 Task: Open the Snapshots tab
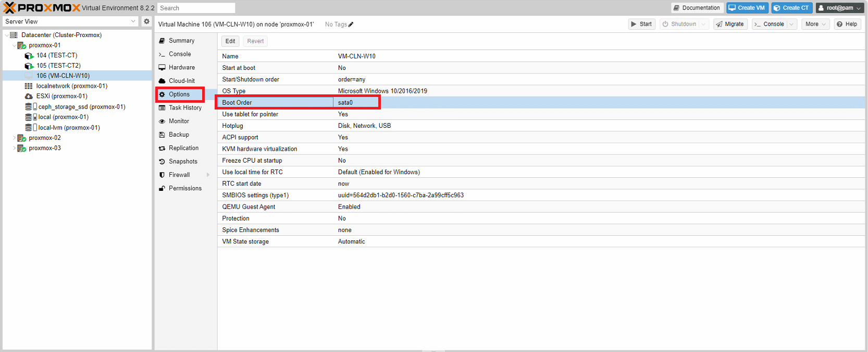coord(185,162)
